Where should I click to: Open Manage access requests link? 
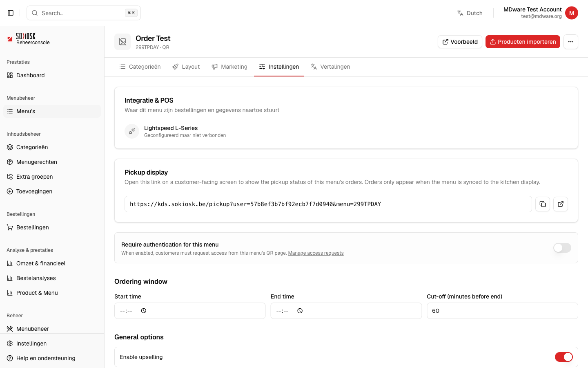pos(316,253)
